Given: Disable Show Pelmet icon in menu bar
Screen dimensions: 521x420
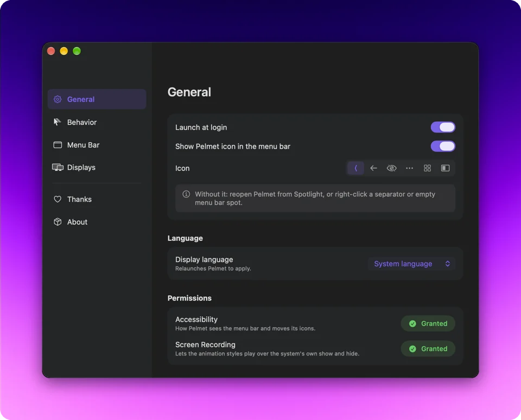Looking at the screenshot, I should click(x=443, y=146).
